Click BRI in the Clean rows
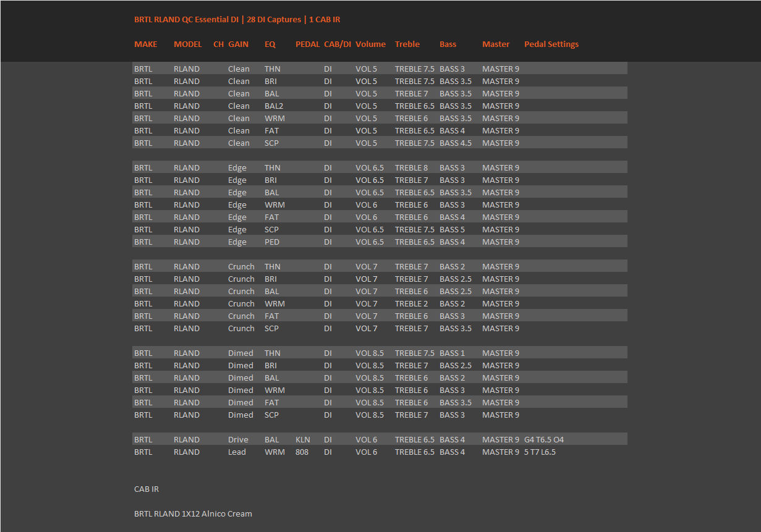 click(x=271, y=81)
